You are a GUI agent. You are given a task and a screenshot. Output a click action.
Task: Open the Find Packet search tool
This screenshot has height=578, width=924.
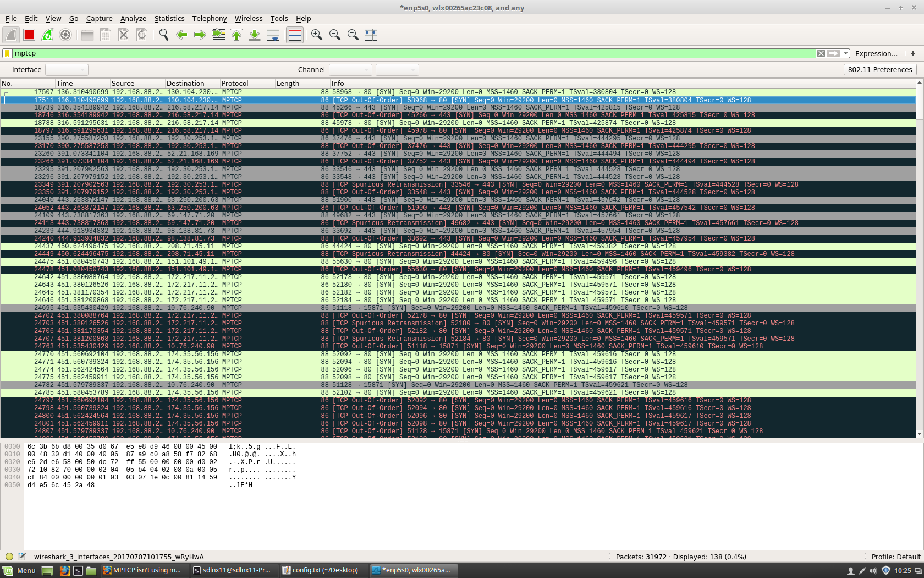163,34
